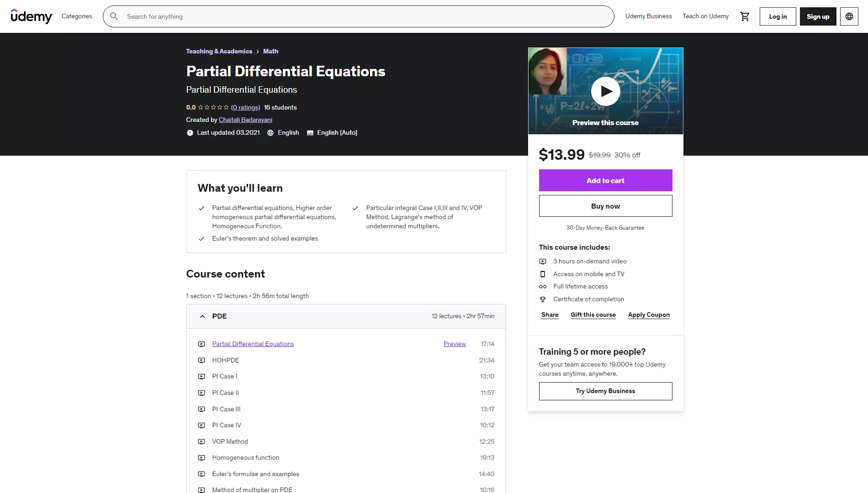Click the VOP Method lecture title
868x493 pixels.
point(230,442)
